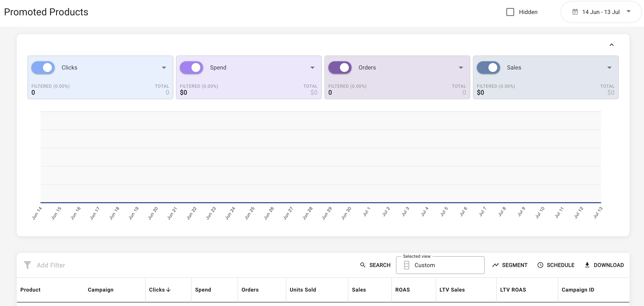Screen dimensions: 644x306
Task: Click the DOWNLOAD button label
Action: pyautogui.click(x=609, y=265)
